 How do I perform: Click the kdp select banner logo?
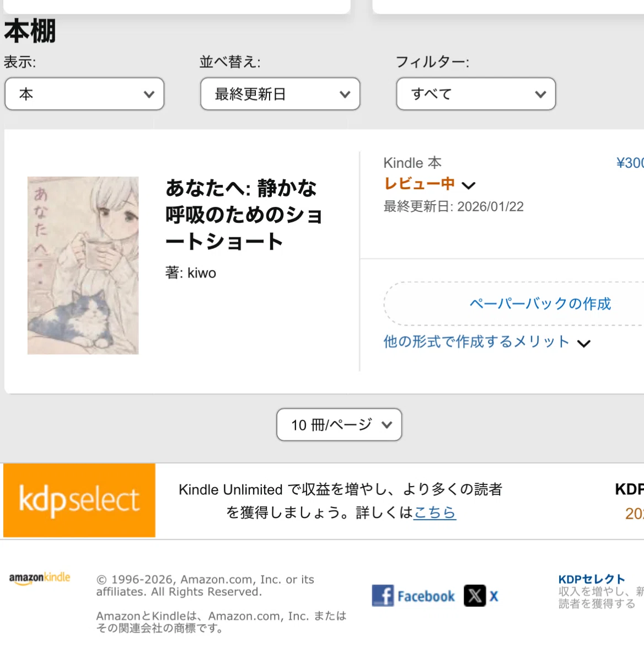coord(79,500)
